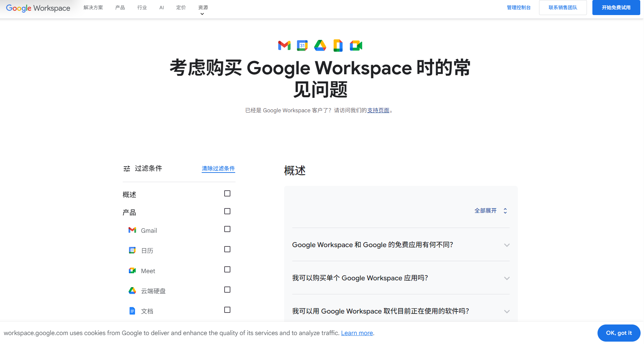Click the 云端硬盘 label in the filter list

tap(153, 291)
